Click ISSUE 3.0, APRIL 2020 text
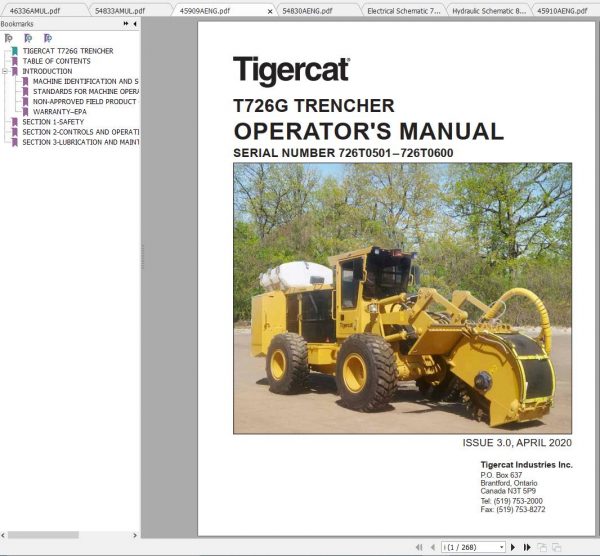 tap(517, 443)
